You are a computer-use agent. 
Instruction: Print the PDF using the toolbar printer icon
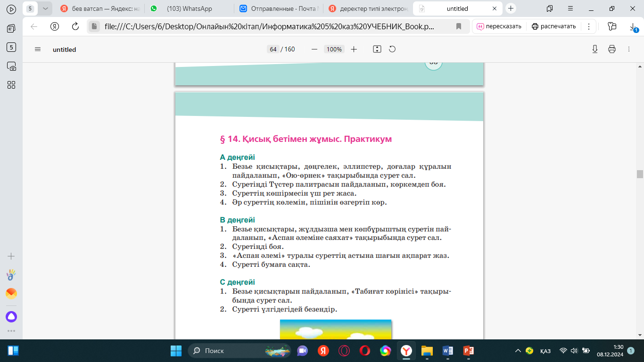click(612, 49)
